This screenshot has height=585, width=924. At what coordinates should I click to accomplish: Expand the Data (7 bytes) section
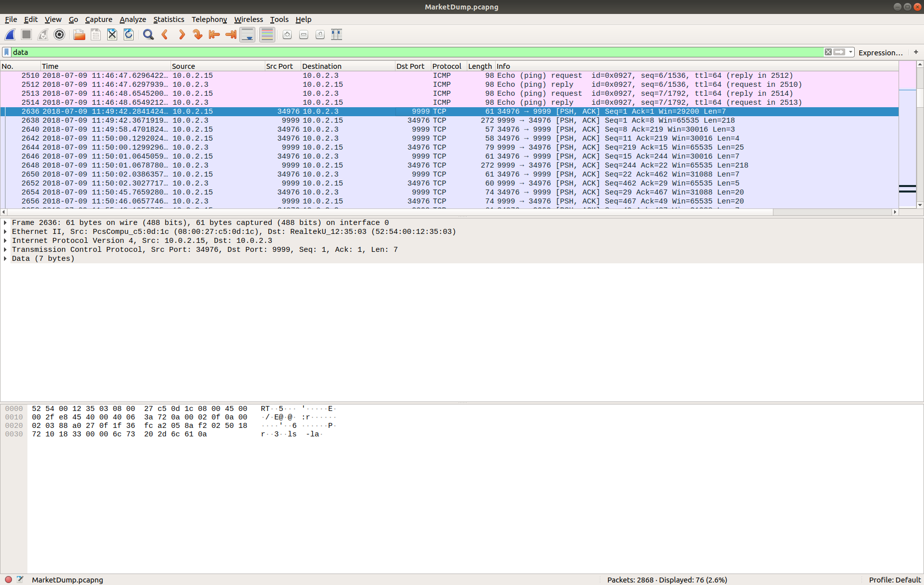point(5,258)
